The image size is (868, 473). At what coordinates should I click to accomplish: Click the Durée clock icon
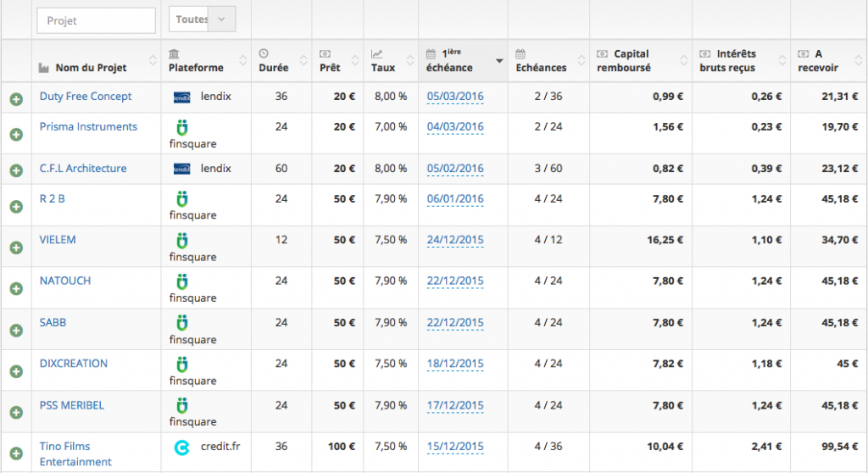coord(264,53)
